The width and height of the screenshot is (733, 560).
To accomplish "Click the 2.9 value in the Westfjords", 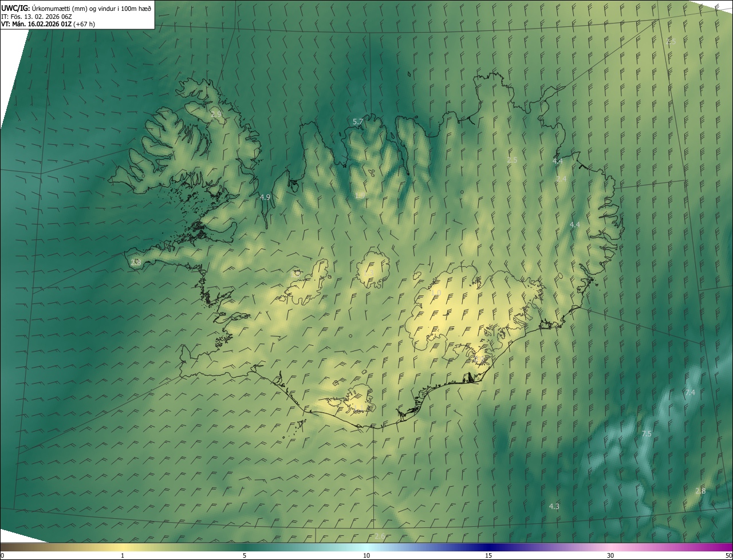I will (x=216, y=115).
